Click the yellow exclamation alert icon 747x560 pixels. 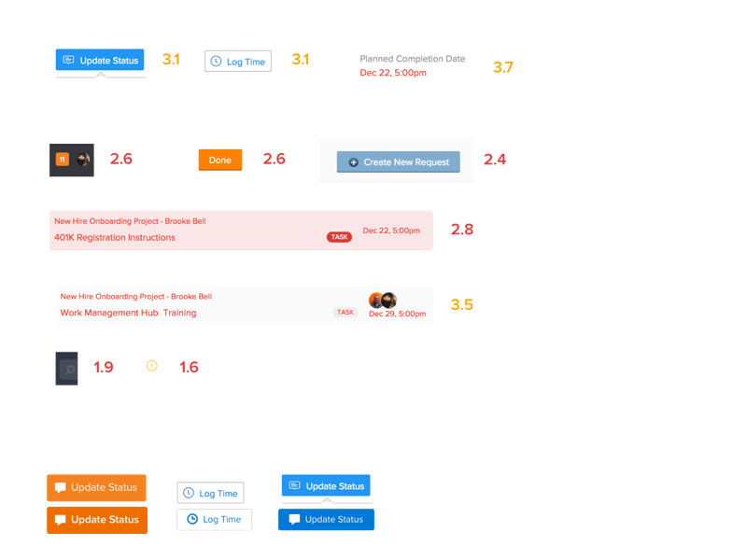tap(151, 366)
